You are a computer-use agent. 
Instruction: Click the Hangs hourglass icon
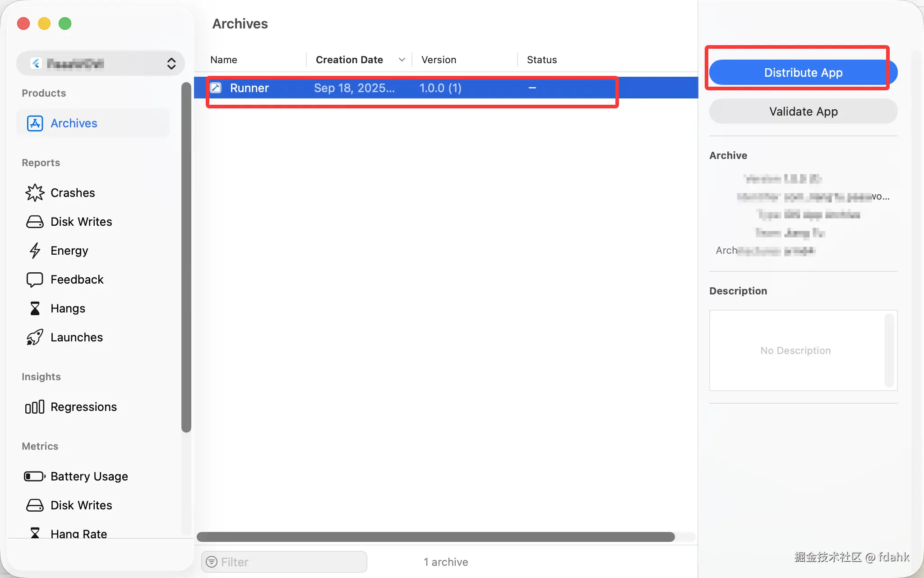(35, 308)
